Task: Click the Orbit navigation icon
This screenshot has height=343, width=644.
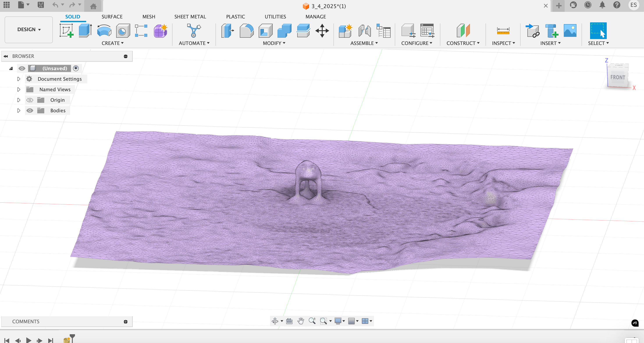Action: click(275, 321)
